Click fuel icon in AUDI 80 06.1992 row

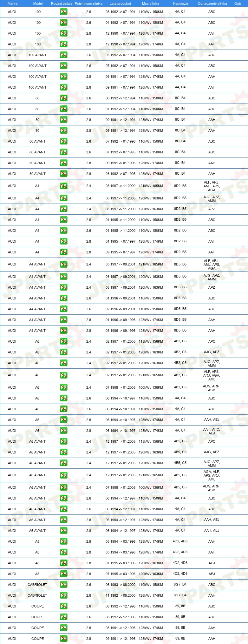(x=63, y=98)
